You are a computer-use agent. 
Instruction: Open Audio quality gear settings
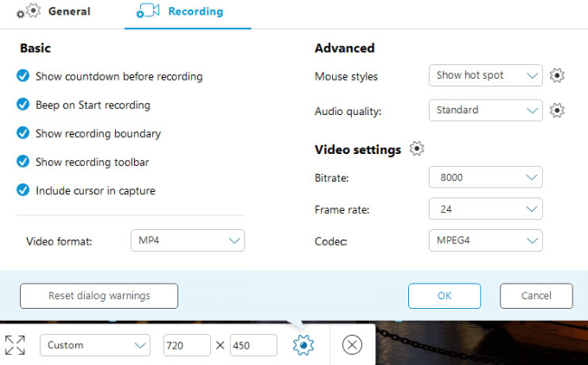[558, 111]
